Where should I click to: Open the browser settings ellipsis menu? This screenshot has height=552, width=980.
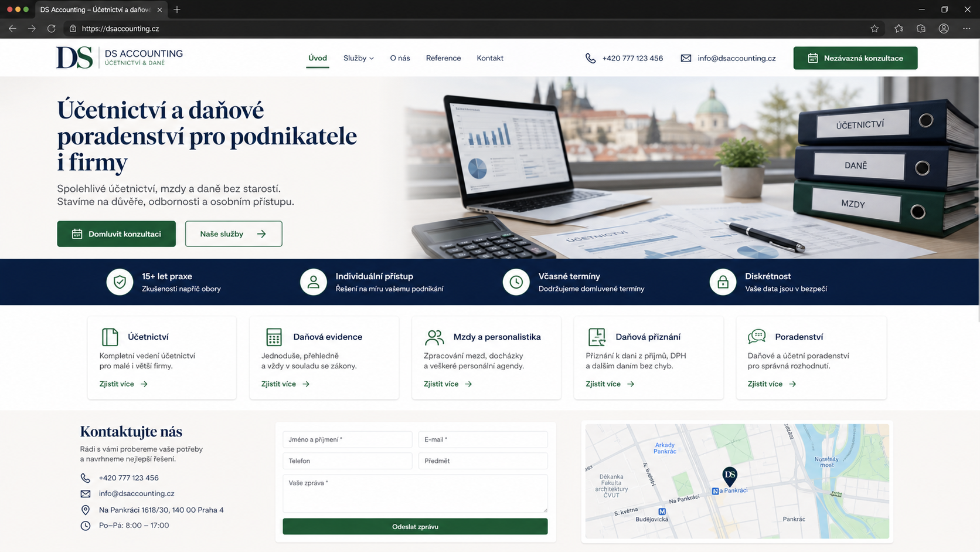(967, 28)
